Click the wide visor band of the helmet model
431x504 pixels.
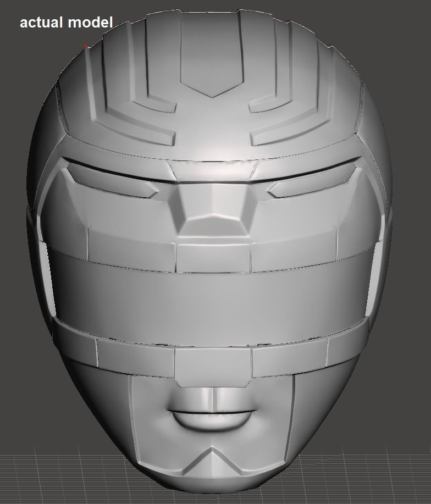212,296
